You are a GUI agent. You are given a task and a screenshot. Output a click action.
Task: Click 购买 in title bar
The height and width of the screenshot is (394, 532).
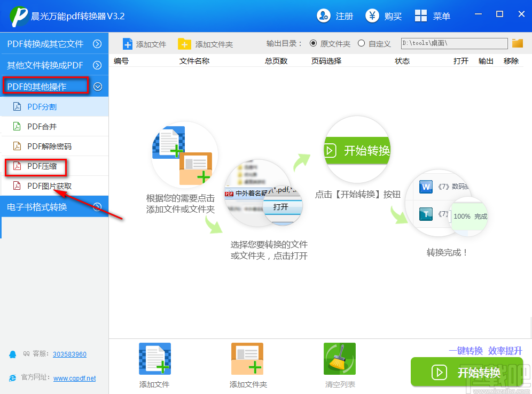click(393, 16)
